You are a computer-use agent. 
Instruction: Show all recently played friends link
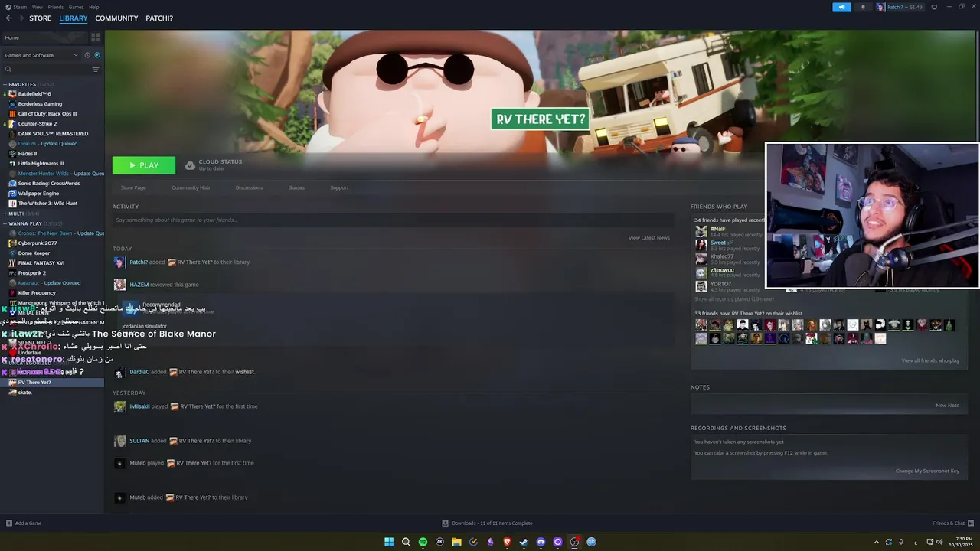(x=733, y=299)
